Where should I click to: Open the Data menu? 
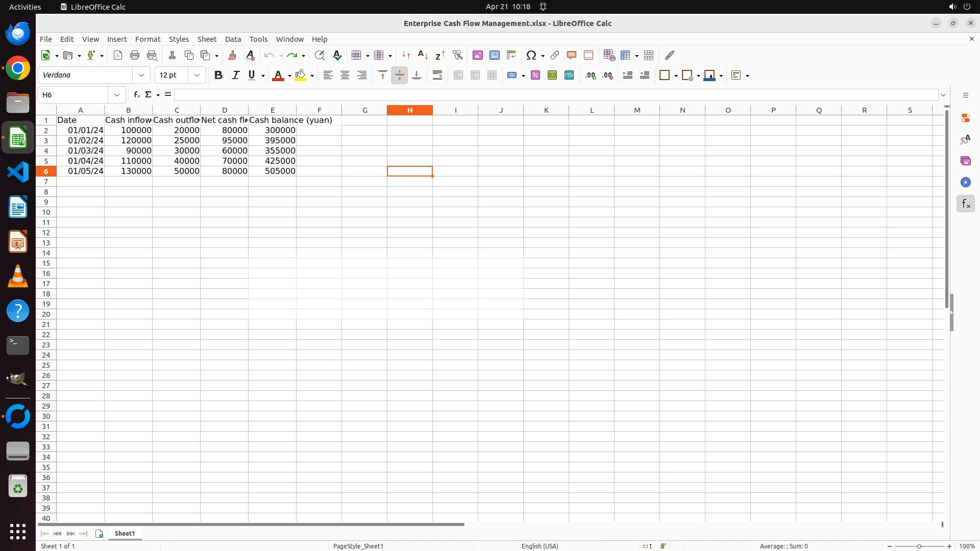tap(233, 39)
